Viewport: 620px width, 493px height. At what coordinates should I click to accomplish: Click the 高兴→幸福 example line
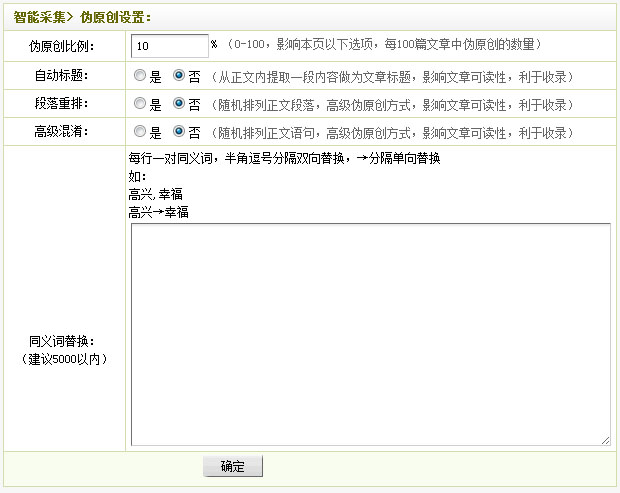pyautogui.click(x=159, y=212)
